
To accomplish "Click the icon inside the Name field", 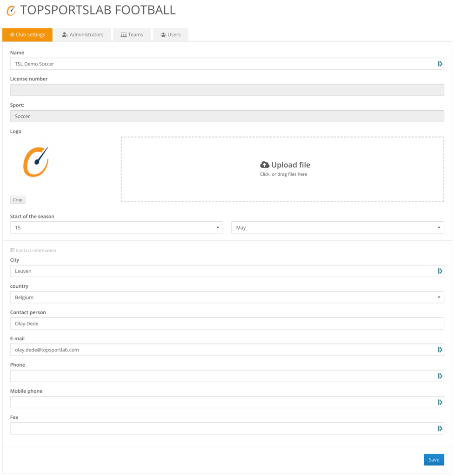I will (x=440, y=64).
